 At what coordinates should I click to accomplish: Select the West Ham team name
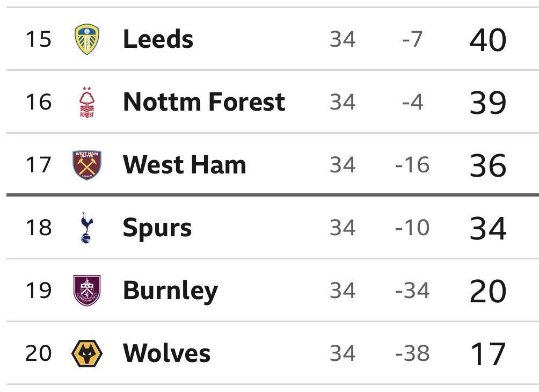(184, 165)
